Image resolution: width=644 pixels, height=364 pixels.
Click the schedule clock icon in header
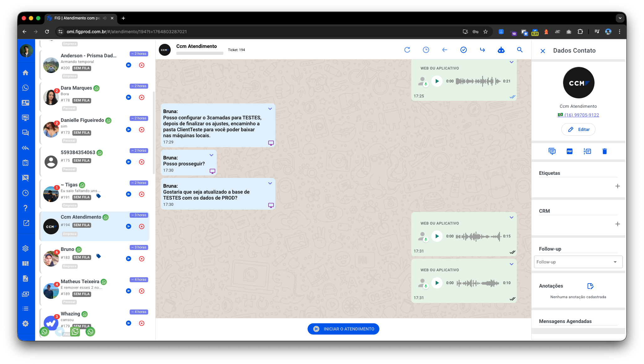point(426,50)
